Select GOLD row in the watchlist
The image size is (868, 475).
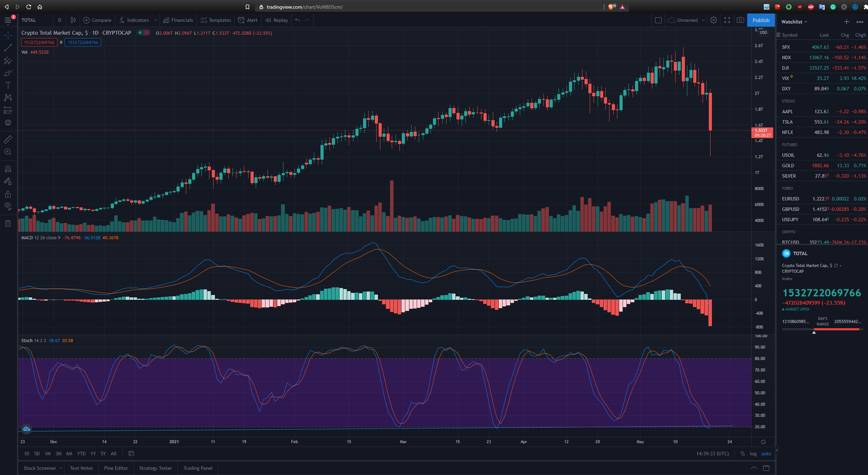(822, 165)
